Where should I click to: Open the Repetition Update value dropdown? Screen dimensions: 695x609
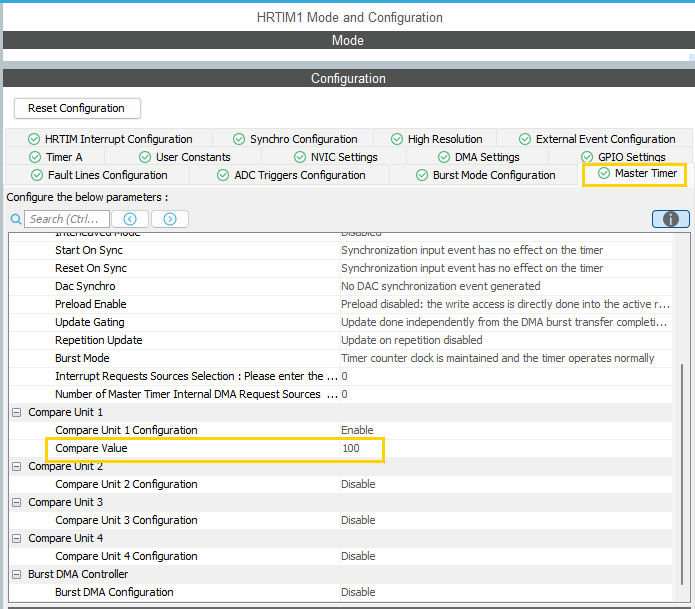click(x=506, y=340)
